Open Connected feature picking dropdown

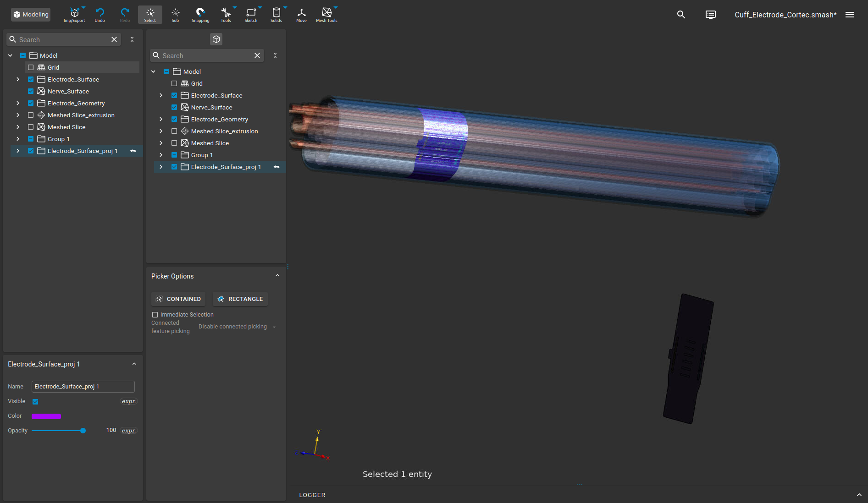click(x=237, y=327)
